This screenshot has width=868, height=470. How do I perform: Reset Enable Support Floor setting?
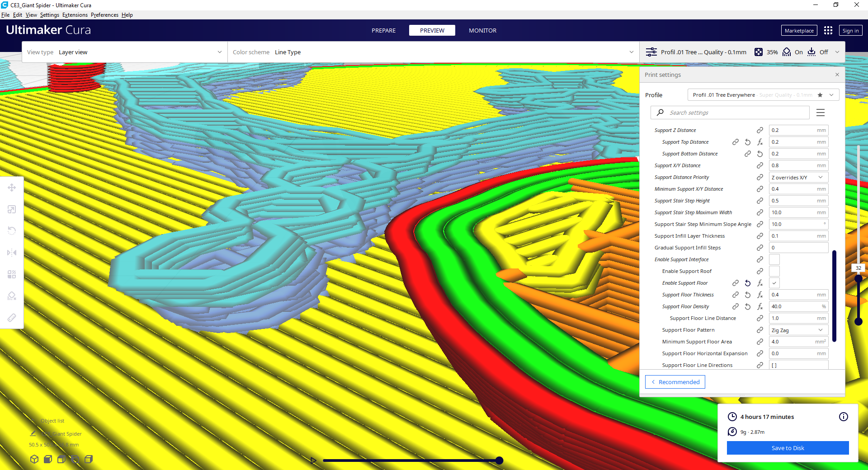[x=748, y=283]
